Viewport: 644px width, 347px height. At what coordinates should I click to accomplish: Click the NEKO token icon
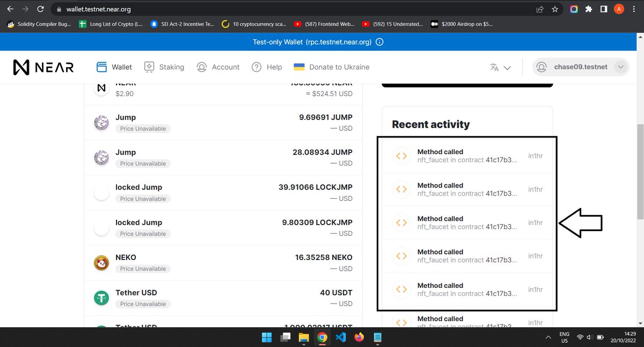pyautogui.click(x=102, y=263)
